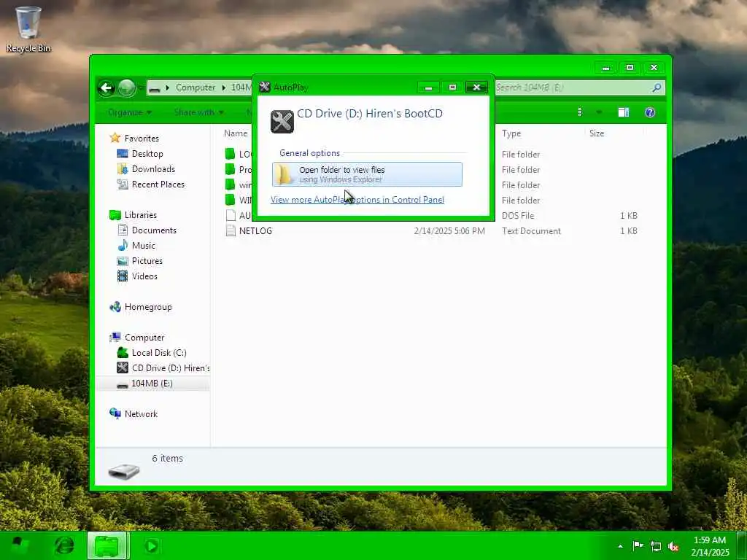Open Desktop under Favorites

pos(147,154)
